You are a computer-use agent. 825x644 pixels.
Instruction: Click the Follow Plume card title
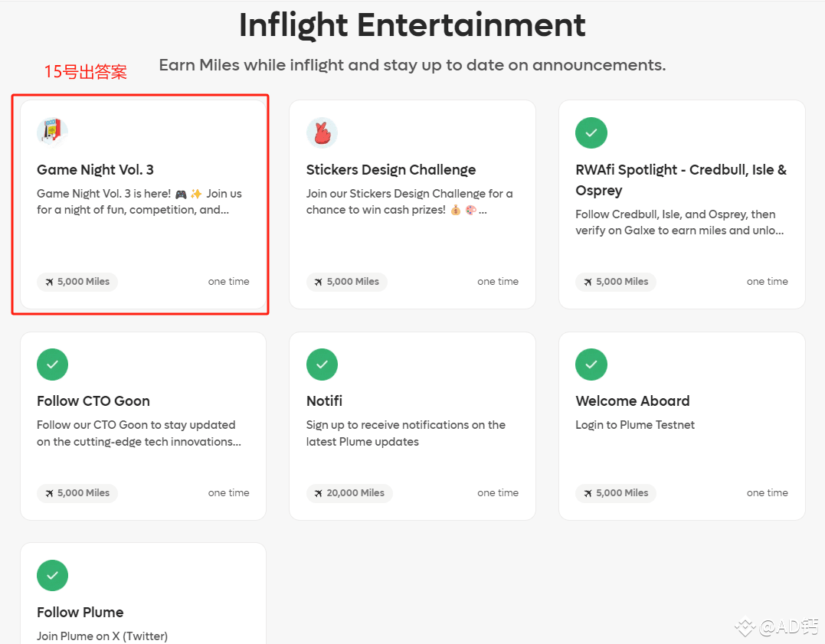click(80, 613)
